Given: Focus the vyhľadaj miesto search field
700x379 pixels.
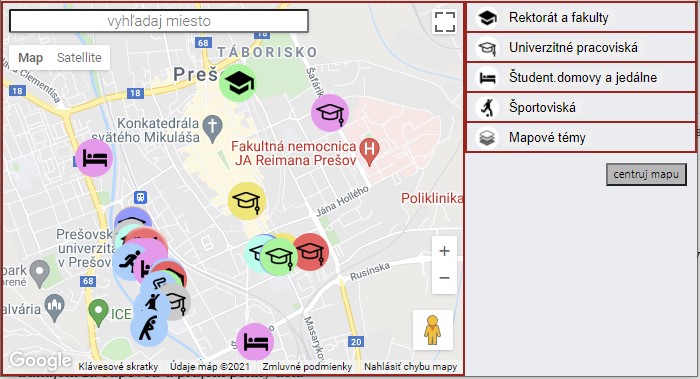Looking at the screenshot, I should click(159, 21).
